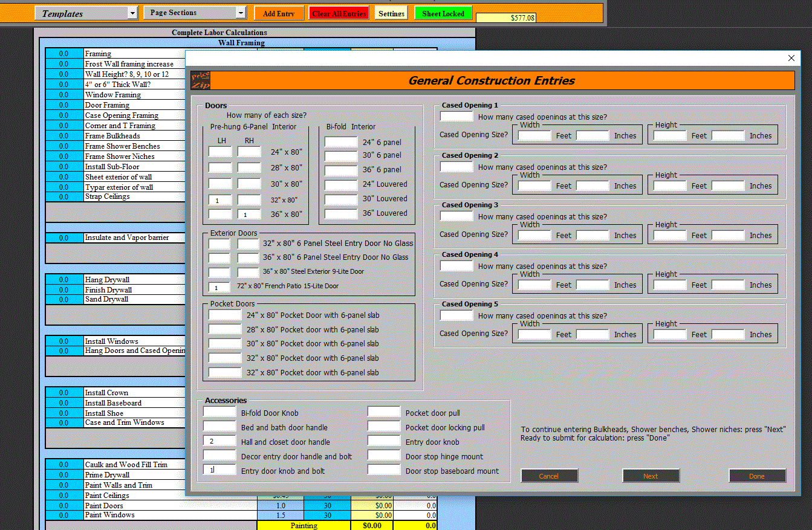Click the Pocket door pull field
Screen dimensions: 812x530
click(x=384, y=412)
